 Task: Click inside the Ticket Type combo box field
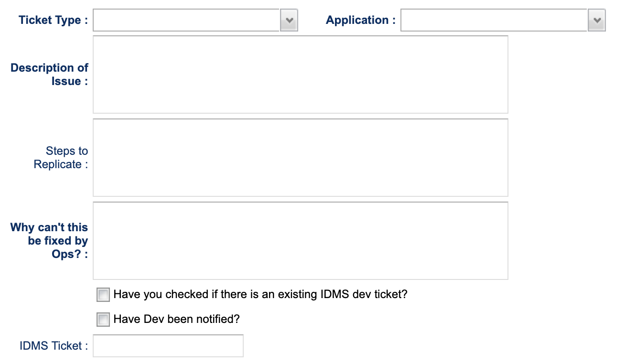coord(186,21)
